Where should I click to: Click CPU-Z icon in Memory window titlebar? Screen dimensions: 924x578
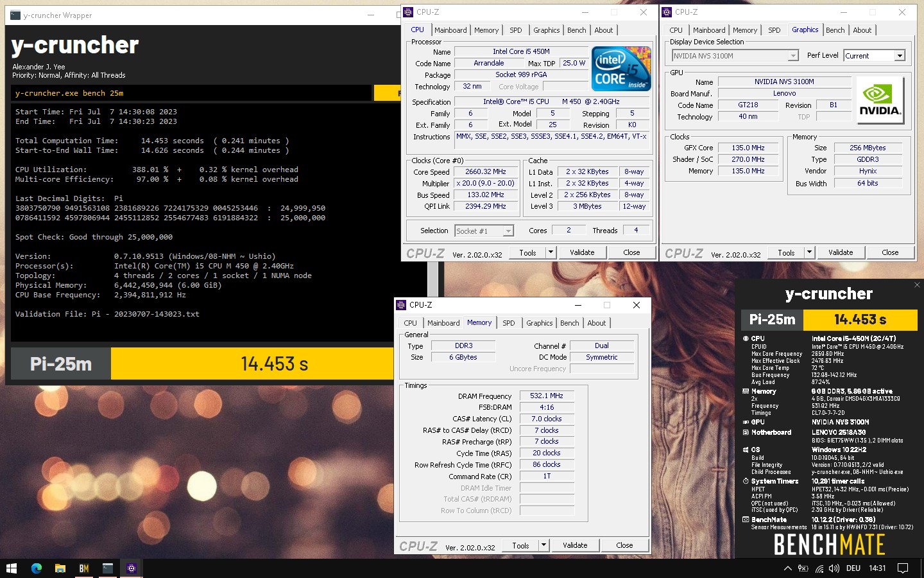401,304
